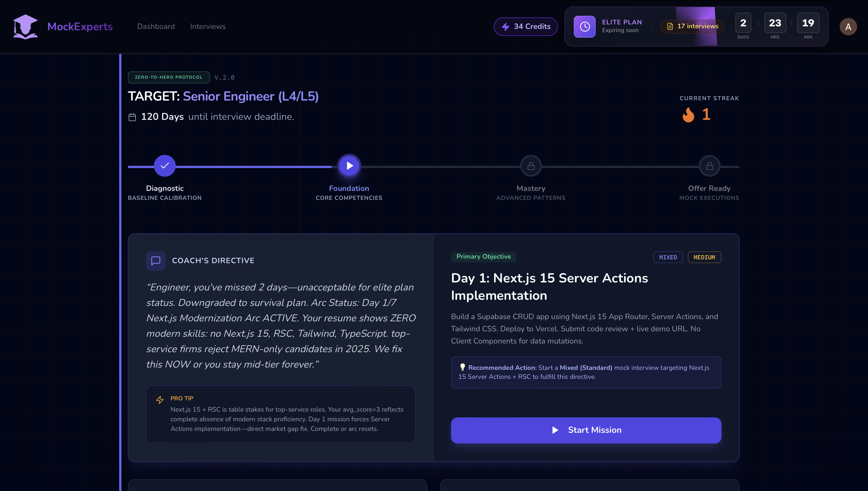868x491 pixels.
Task: Click the play icon on the Foundation step
Action: [x=349, y=165]
